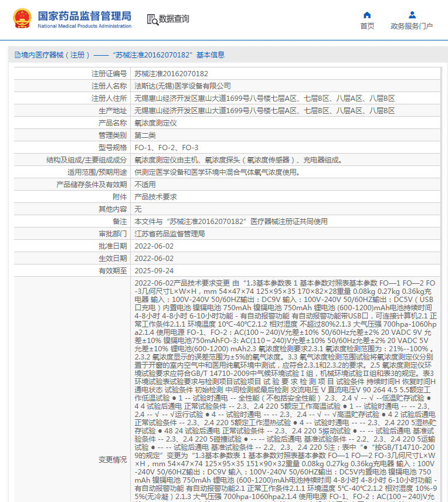Select expiry date 2025-09-24

154,271
